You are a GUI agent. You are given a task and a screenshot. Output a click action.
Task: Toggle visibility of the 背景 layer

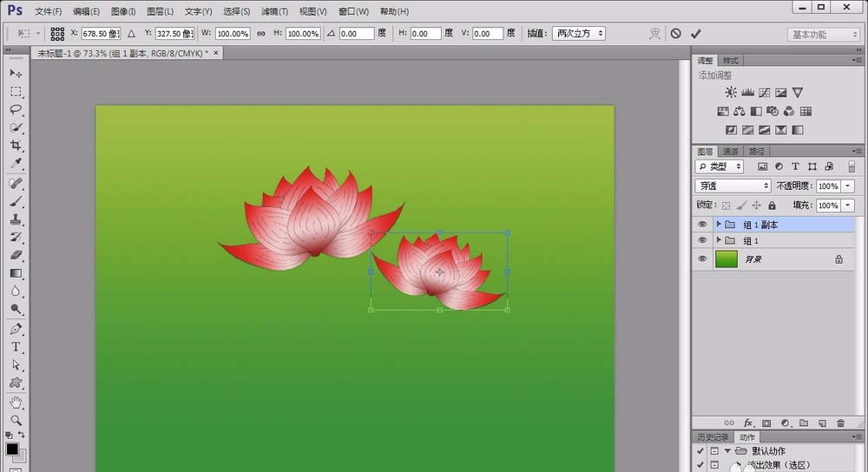702,259
